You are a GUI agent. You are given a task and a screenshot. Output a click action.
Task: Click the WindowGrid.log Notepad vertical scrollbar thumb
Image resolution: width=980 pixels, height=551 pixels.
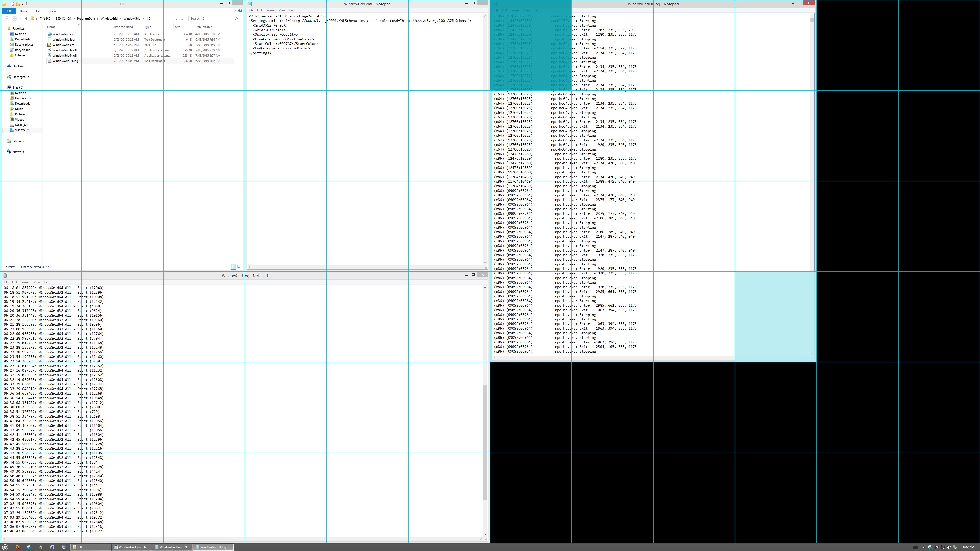pos(485,443)
